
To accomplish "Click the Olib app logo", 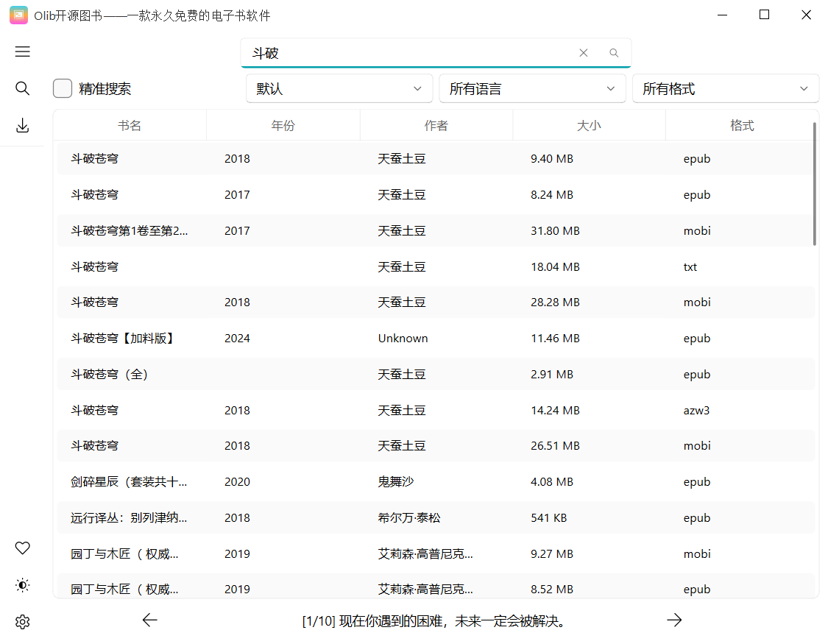I will [18, 15].
